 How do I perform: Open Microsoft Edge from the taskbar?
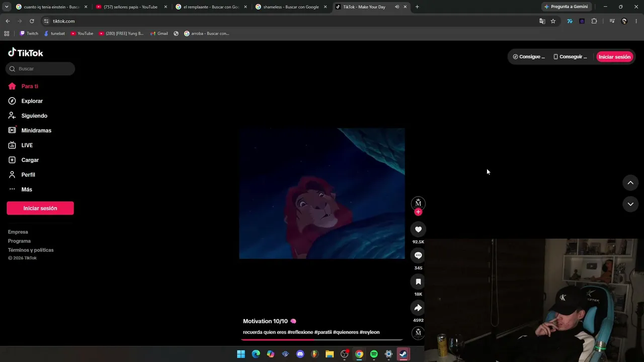pos(256,354)
